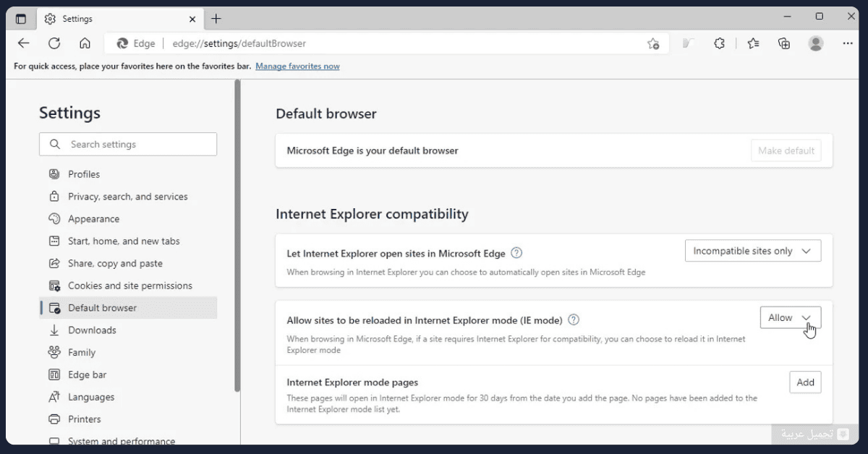Click the Appearance palette icon

pyautogui.click(x=54, y=219)
